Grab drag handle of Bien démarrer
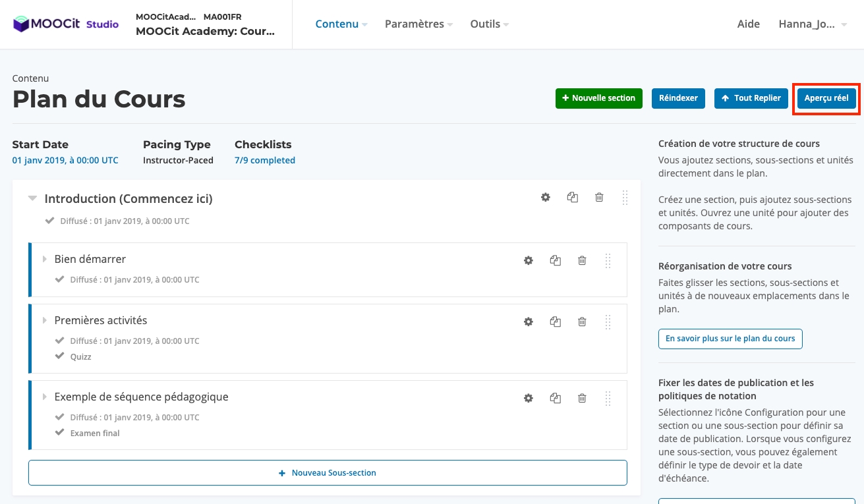 click(x=608, y=261)
